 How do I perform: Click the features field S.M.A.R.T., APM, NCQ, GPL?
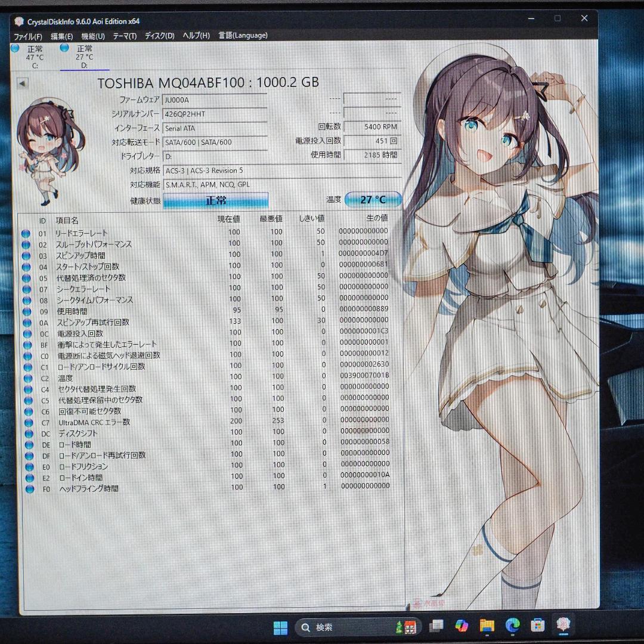tap(281, 184)
